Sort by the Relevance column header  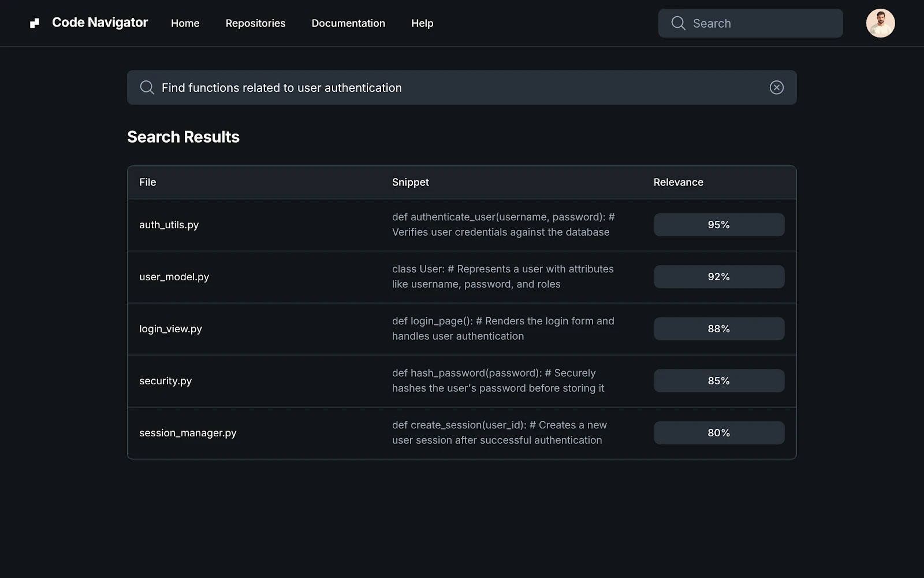[678, 182]
